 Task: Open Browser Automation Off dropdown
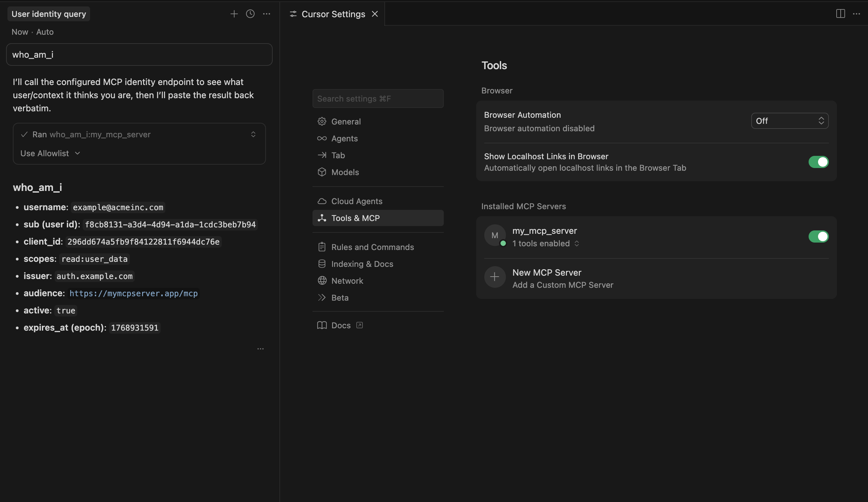point(789,121)
